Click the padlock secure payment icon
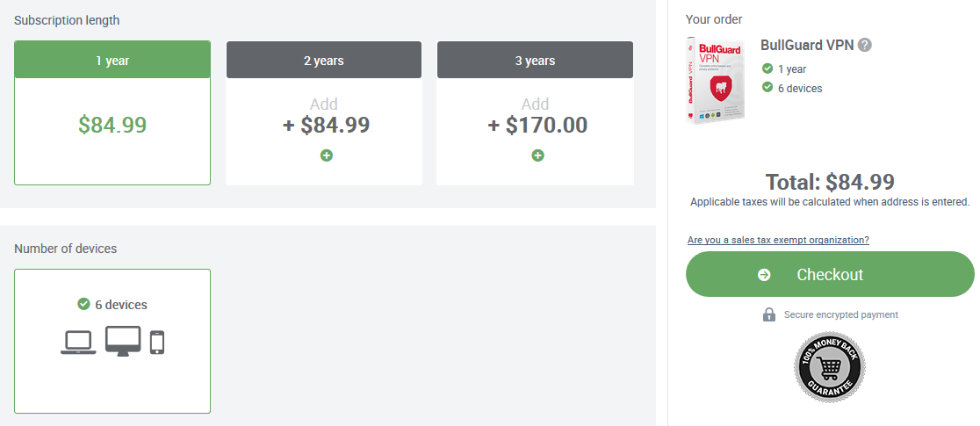This screenshot has width=980, height=426. click(768, 314)
